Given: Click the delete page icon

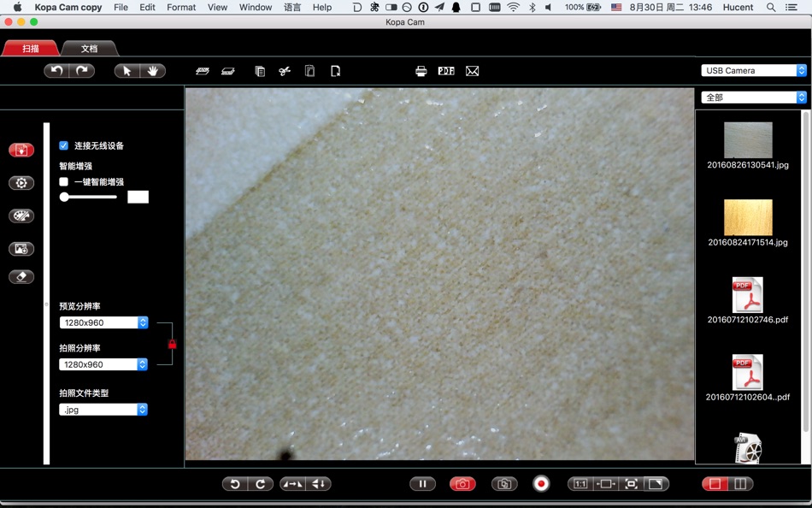Looking at the screenshot, I should 336,71.
